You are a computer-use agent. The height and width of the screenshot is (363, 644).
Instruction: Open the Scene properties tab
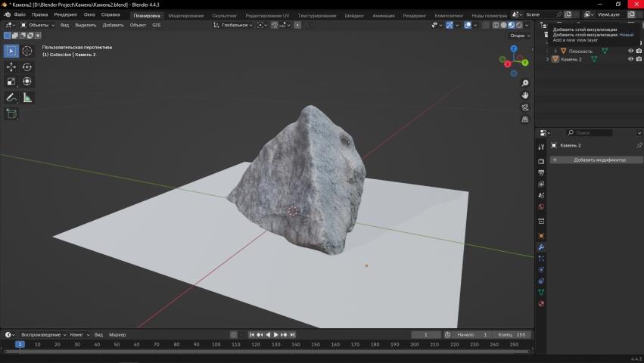coord(541,195)
